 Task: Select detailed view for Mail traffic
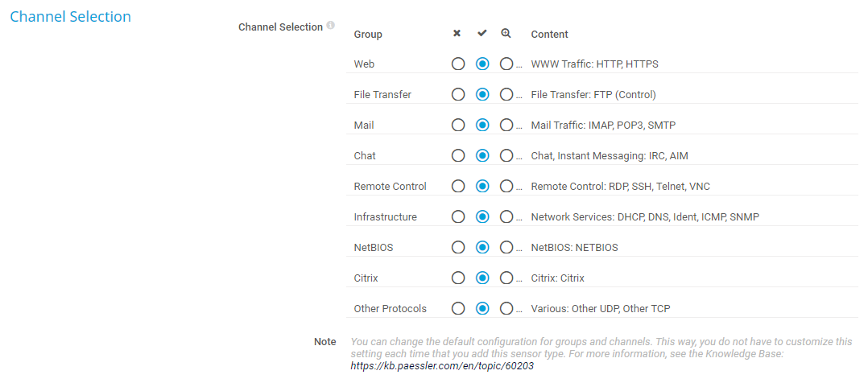pos(506,126)
